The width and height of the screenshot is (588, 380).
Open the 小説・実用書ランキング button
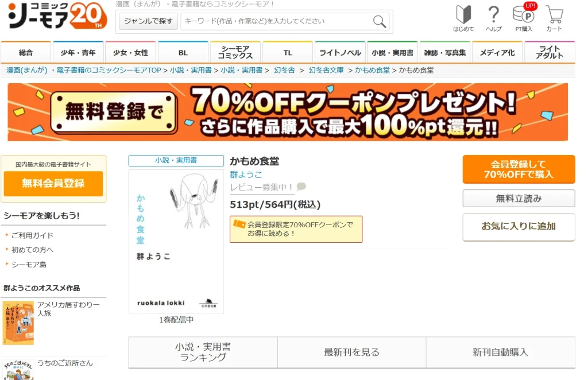click(203, 352)
